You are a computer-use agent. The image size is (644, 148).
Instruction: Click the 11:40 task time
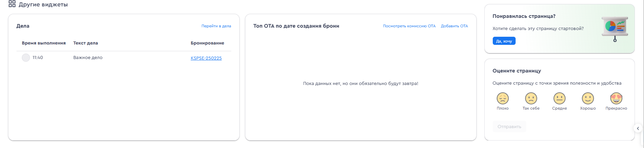(38, 58)
